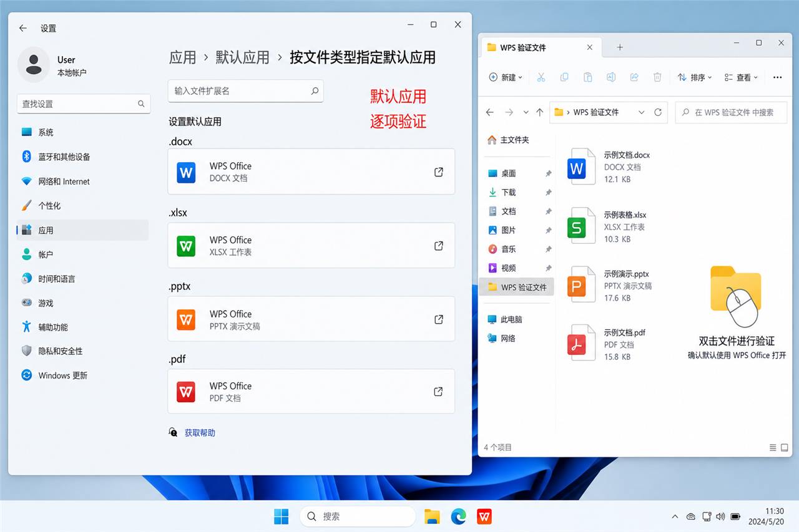Select WPS 验证文件 Explorer tab
The image size is (799, 532).
pos(540,47)
